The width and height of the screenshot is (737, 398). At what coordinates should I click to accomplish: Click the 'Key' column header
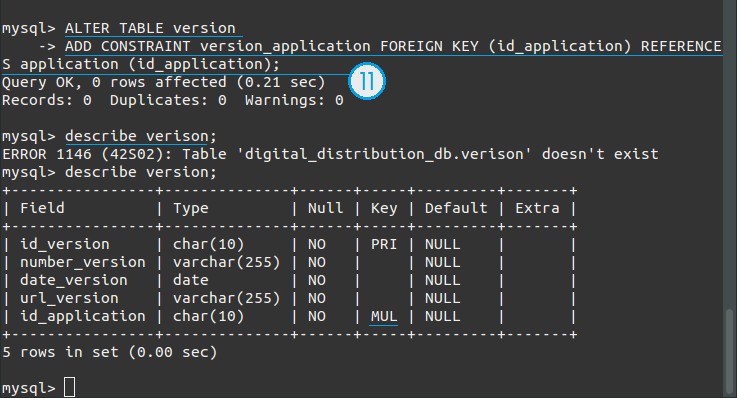(384, 208)
